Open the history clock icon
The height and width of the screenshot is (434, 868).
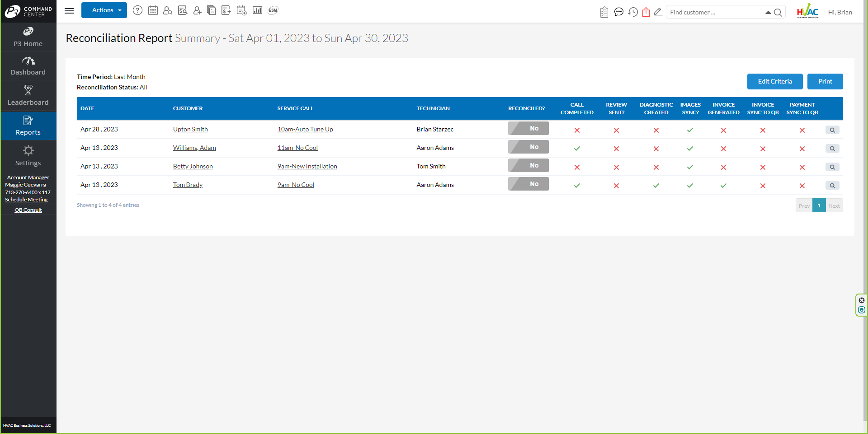point(633,12)
